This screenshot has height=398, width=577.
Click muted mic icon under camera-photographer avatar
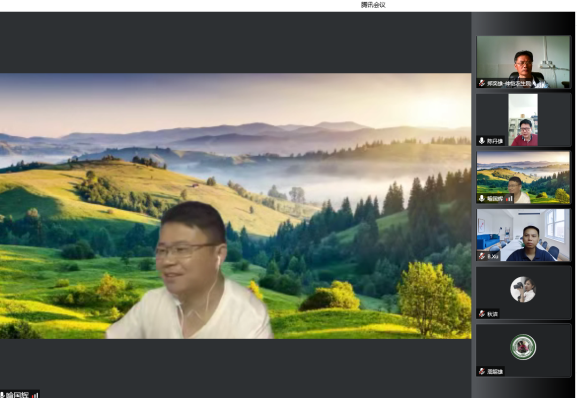482,314
